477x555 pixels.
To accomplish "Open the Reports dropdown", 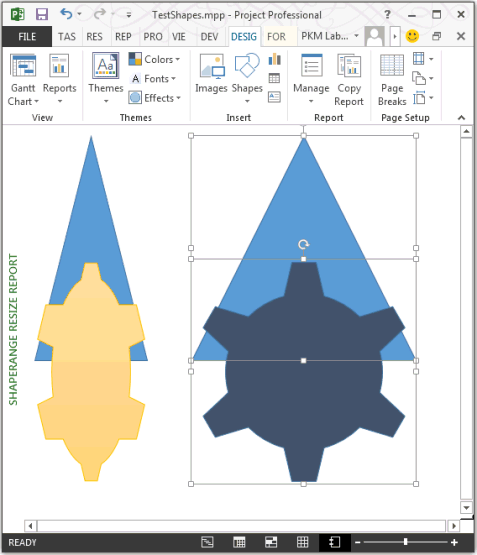I will (x=59, y=79).
